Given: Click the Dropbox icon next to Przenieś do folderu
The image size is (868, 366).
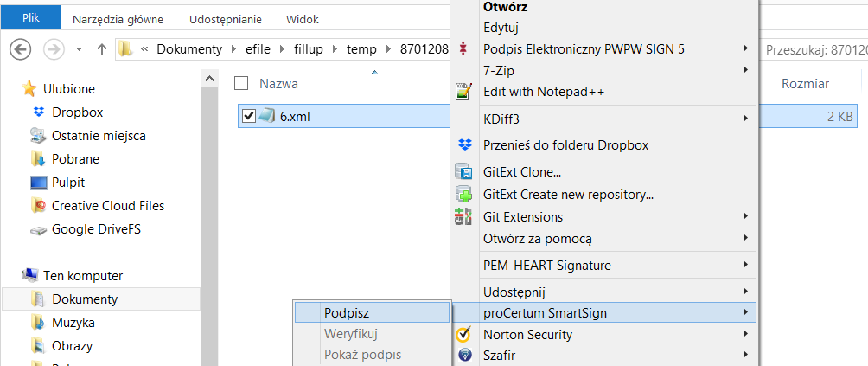Looking at the screenshot, I should 464,145.
